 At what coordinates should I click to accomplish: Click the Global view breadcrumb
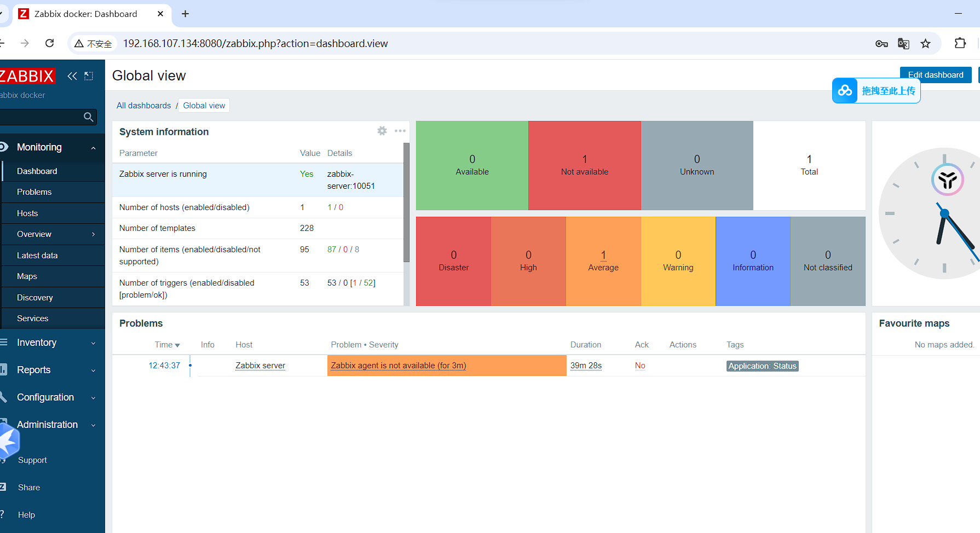coord(204,106)
